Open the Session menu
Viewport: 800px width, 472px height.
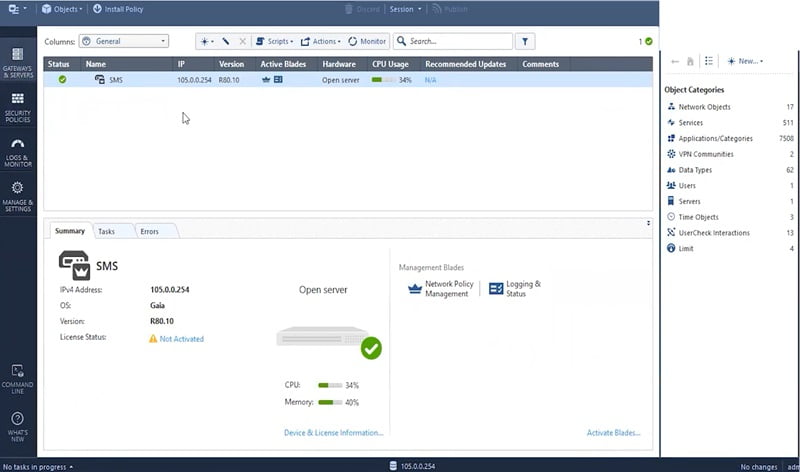pyautogui.click(x=406, y=9)
